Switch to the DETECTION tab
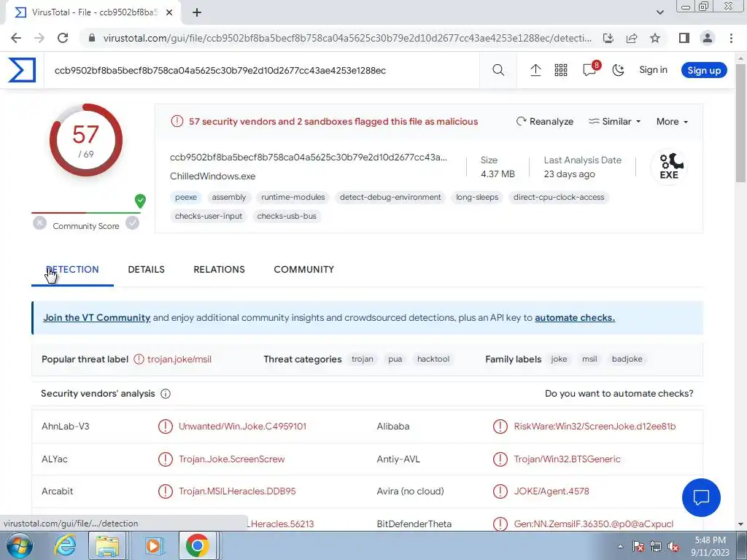Screen dimensions: 747x560 click(72, 269)
